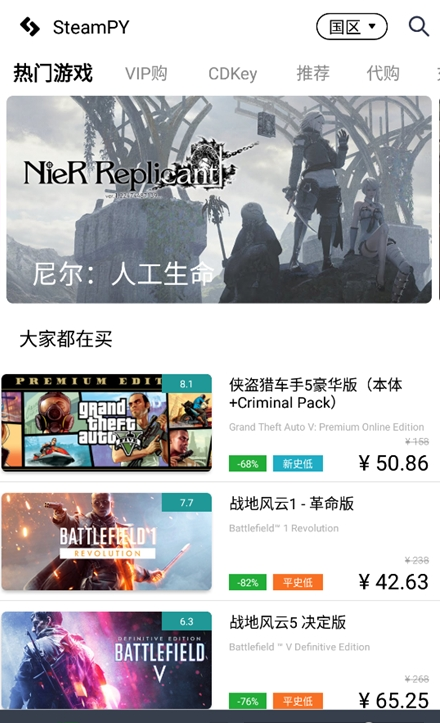Click the -82% discount badge
Viewport: 440px width, 723px height.
pos(248,582)
